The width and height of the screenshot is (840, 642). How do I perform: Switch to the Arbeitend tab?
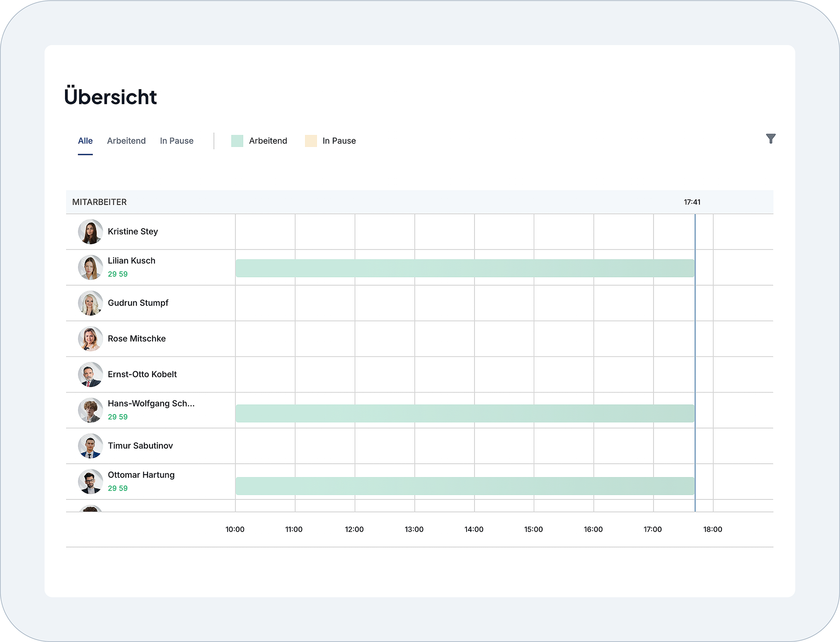[x=126, y=141]
